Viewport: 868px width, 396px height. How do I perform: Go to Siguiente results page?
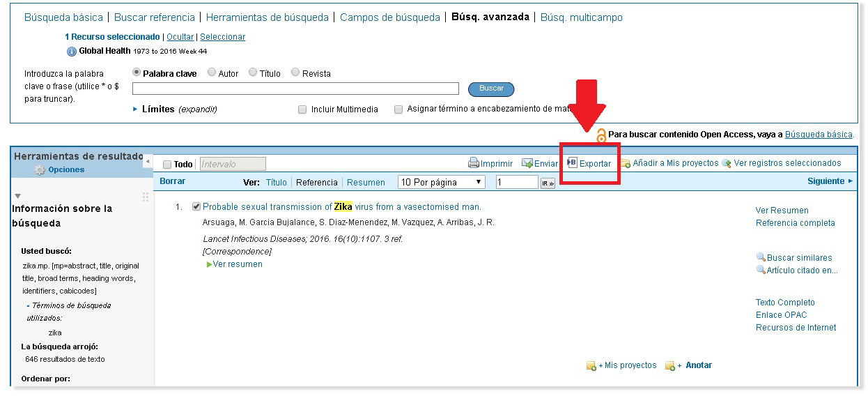tap(830, 181)
